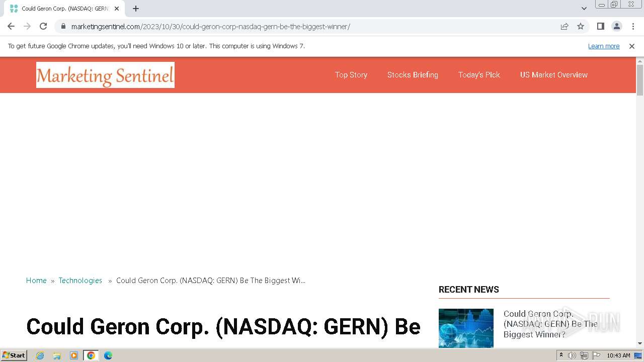Screen dimensions: 644x362
Task: Dismiss the Chrome update notification bar
Action: 632,46
